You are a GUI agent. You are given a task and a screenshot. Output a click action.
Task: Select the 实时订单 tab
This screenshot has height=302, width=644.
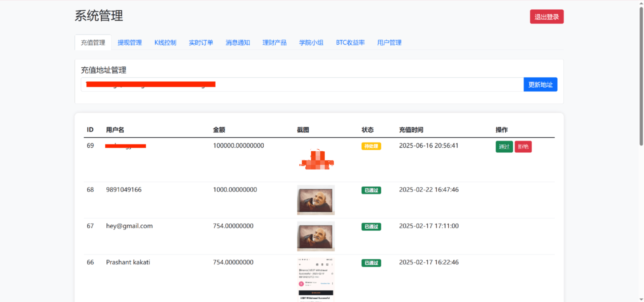pos(201,43)
